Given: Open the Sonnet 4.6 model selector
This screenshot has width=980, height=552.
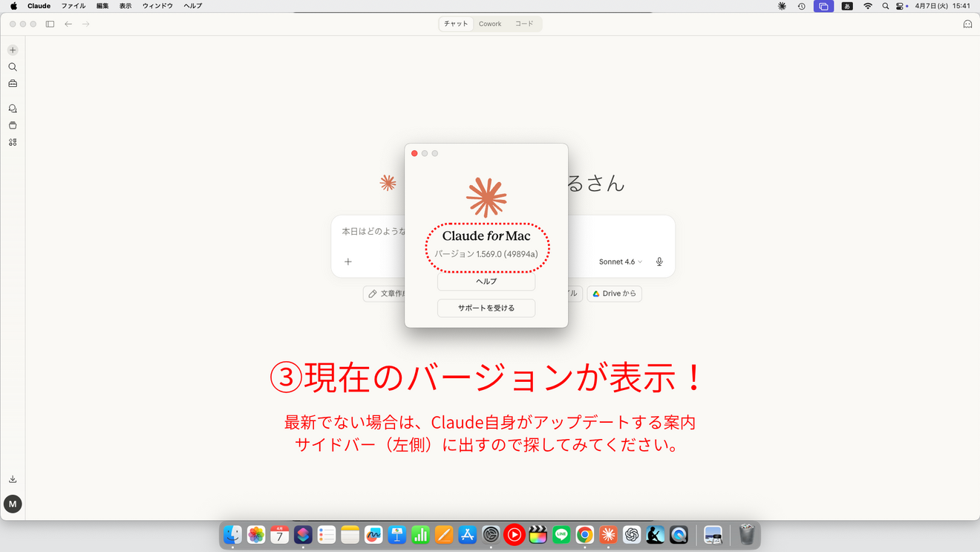Looking at the screenshot, I should click(x=621, y=262).
